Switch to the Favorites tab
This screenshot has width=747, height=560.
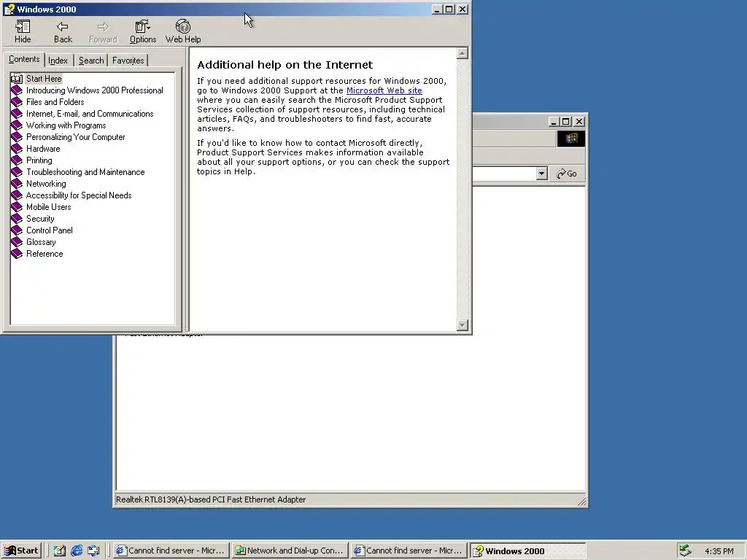click(x=128, y=61)
